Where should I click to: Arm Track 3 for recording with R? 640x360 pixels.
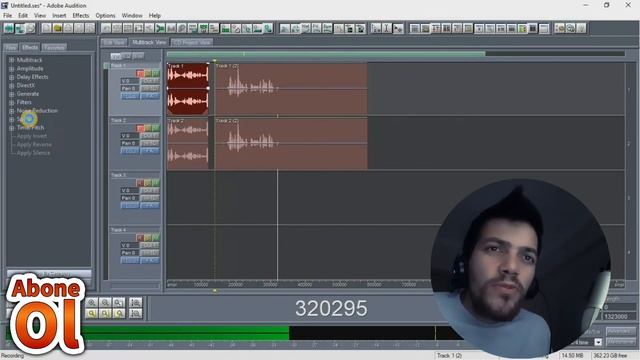pyautogui.click(x=140, y=183)
